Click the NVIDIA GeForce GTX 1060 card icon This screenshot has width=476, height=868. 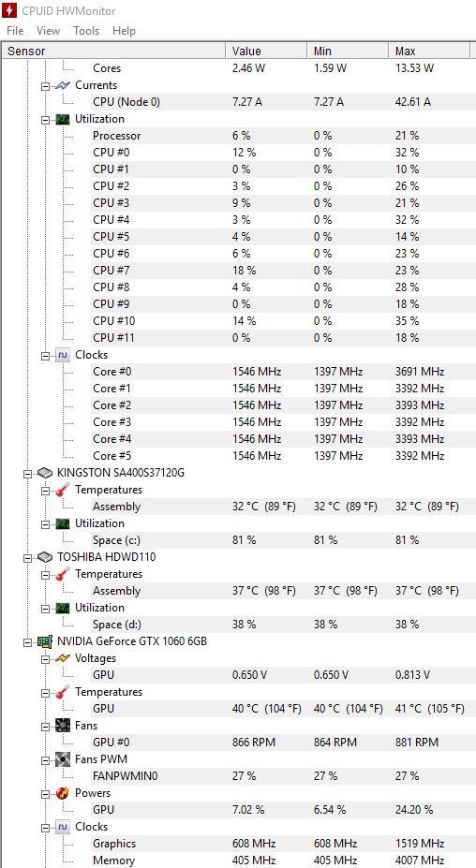(x=45, y=641)
